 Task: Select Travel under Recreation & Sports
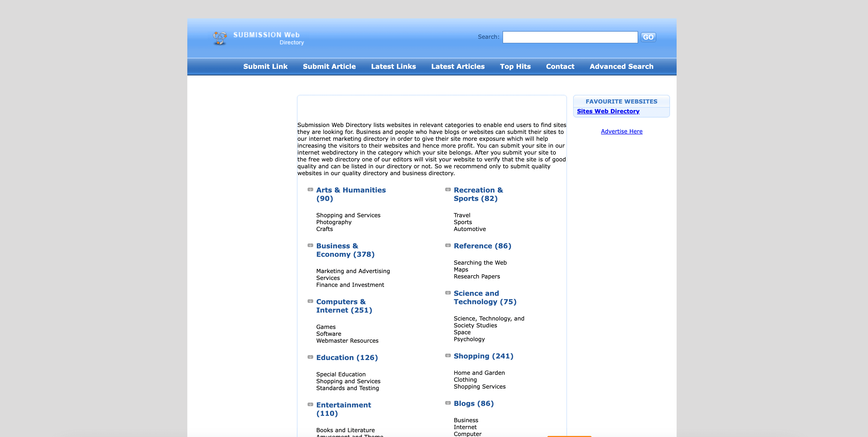tap(462, 215)
